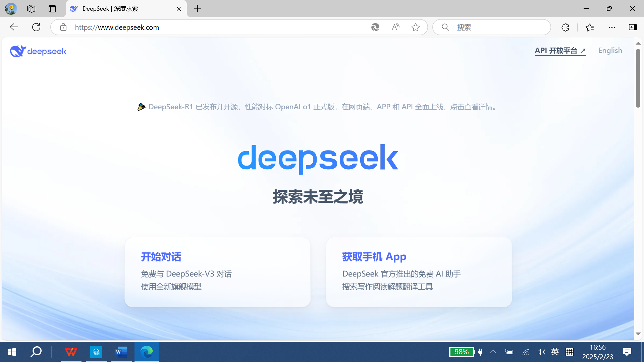Open the tab actions menu icon

[52, 9]
